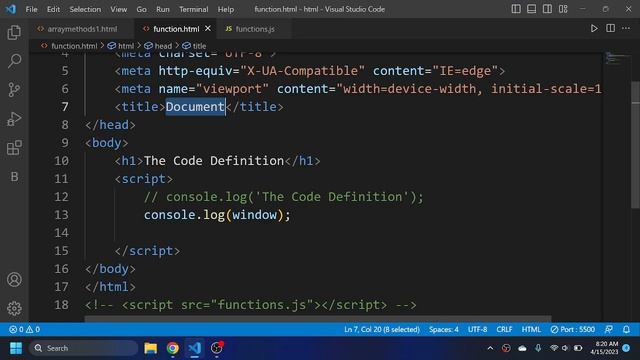Click the horizontal editor scrollbar

point(318,318)
